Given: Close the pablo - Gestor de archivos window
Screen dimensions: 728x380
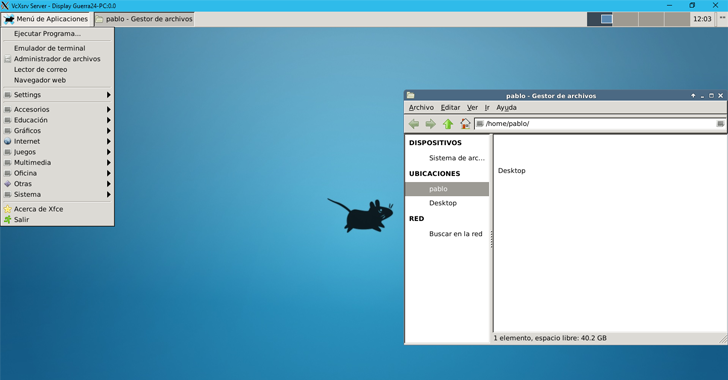Looking at the screenshot, I should [721, 96].
